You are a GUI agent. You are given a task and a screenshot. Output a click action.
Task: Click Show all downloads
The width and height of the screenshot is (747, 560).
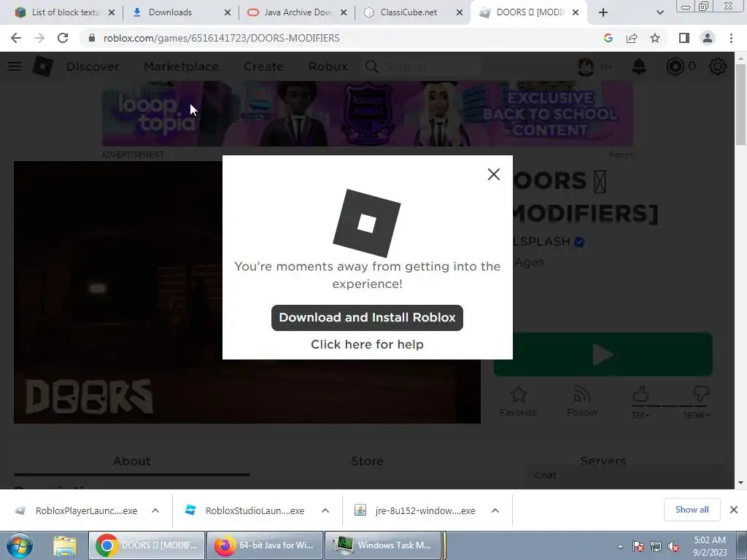(692, 510)
